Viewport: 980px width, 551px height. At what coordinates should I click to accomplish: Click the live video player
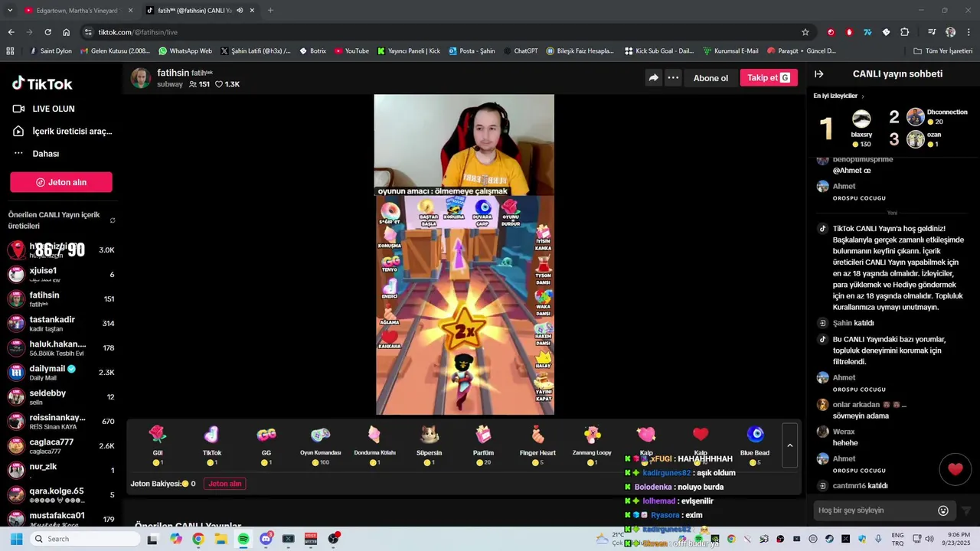coord(464,254)
